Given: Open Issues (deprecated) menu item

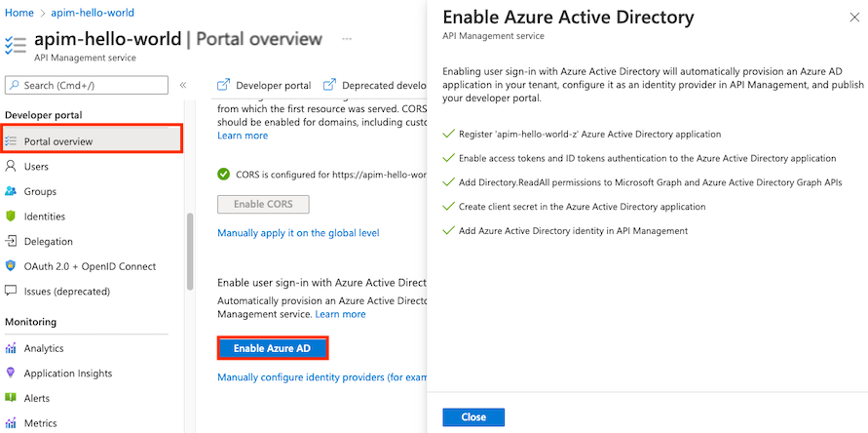Looking at the screenshot, I should click(x=66, y=291).
